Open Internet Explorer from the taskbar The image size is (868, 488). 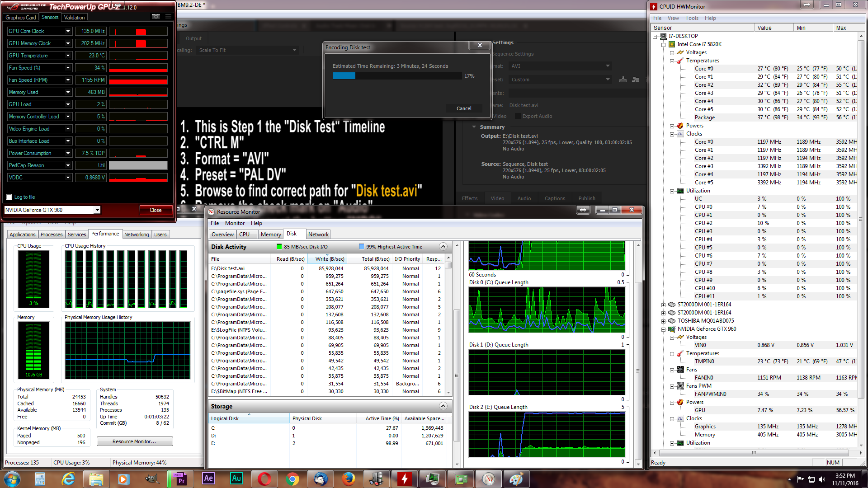(x=68, y=479)
